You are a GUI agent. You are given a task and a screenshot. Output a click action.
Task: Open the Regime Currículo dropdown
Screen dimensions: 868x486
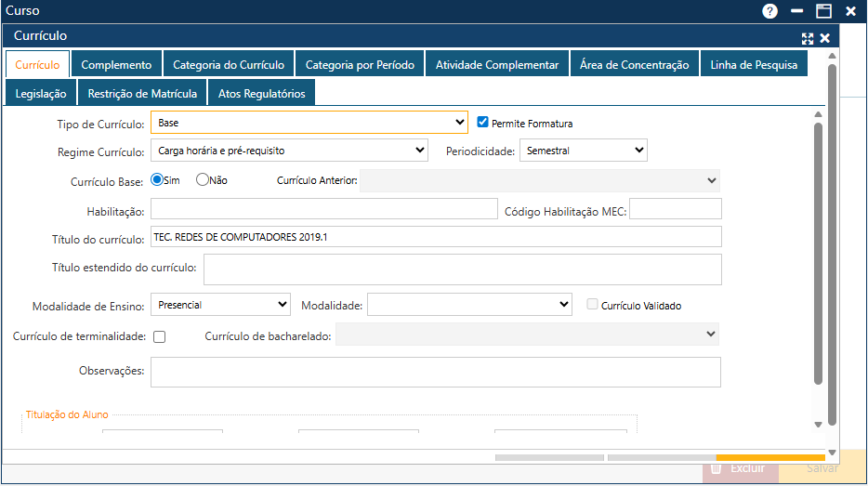(289, 151)
